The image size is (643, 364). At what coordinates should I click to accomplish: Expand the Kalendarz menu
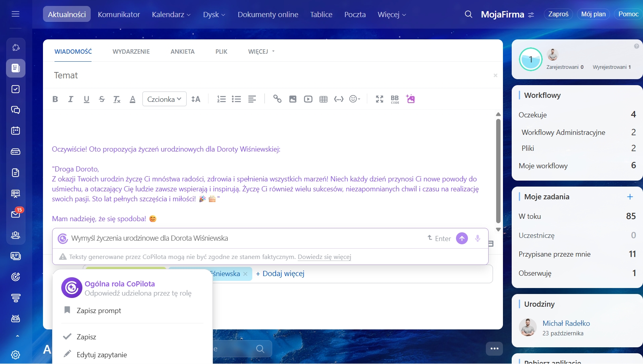(171, 15)
